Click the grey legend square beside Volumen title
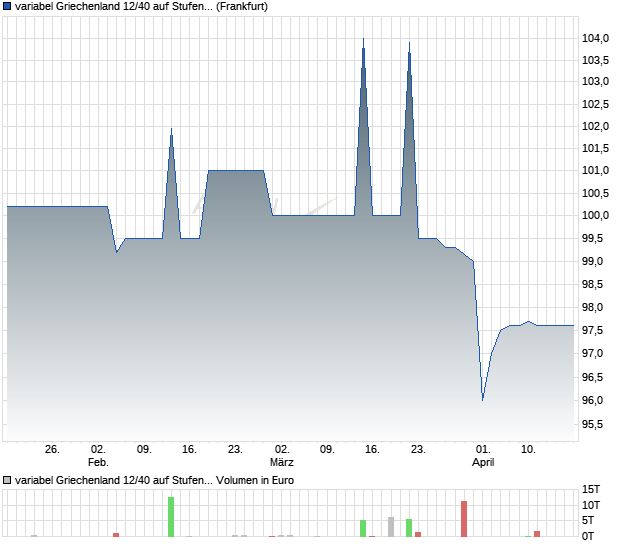Image resolution: width=620 pixels, height=546 pixels. tap(7, 480)
